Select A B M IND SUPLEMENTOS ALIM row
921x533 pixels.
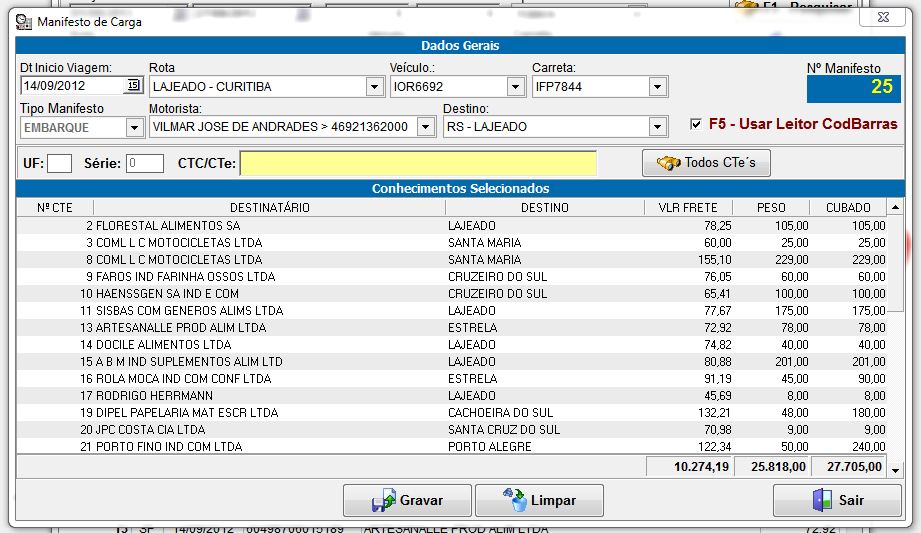click(x=452, y=362)
